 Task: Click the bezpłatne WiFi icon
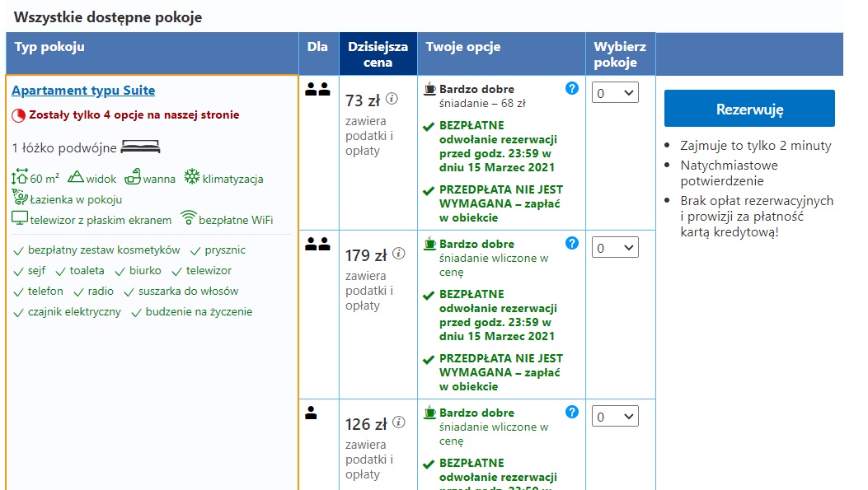pos(189,218)
